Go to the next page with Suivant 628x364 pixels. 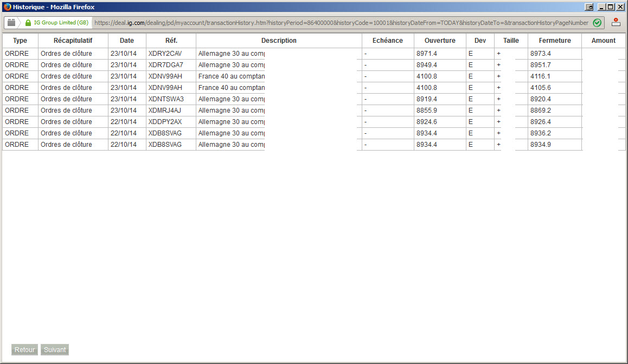(x=55, y=349)
